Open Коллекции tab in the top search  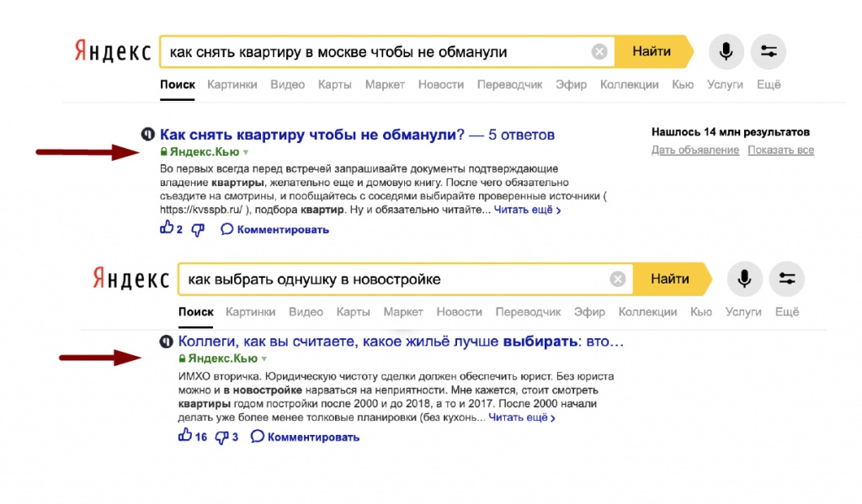pos(630,85)
